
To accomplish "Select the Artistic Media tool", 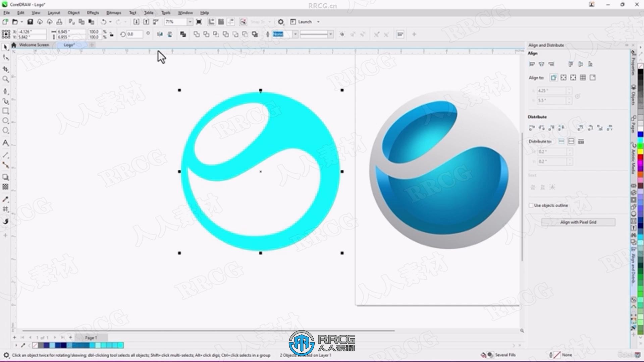I will [5, 101].
